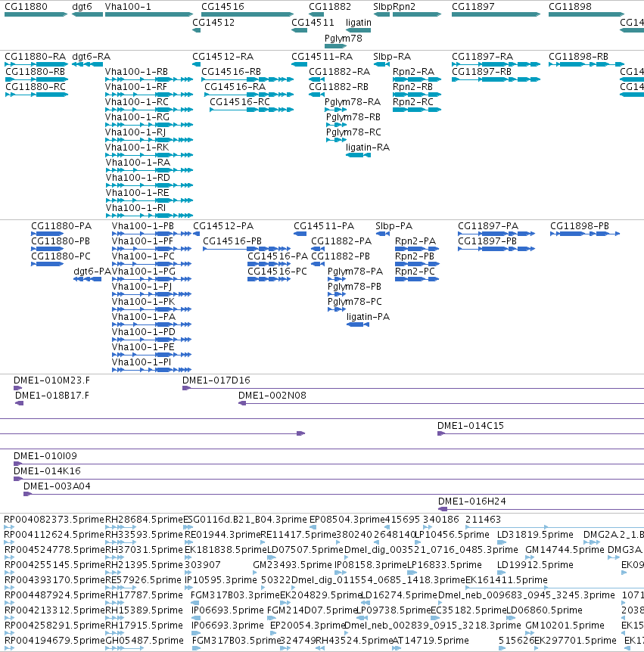Open BAC clone DME1-016H24
The image size is (644, 652).
471,501
